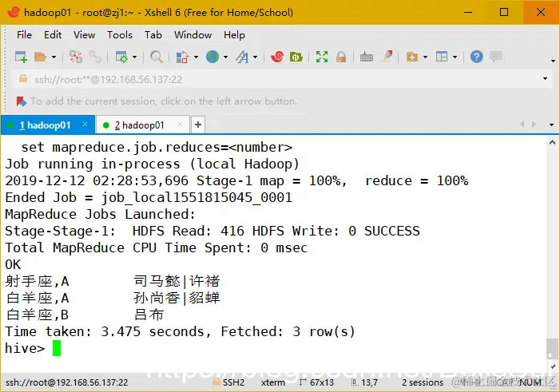
Task: Expand the layout dropdown arrow
Action: click(x=455, y=57)
